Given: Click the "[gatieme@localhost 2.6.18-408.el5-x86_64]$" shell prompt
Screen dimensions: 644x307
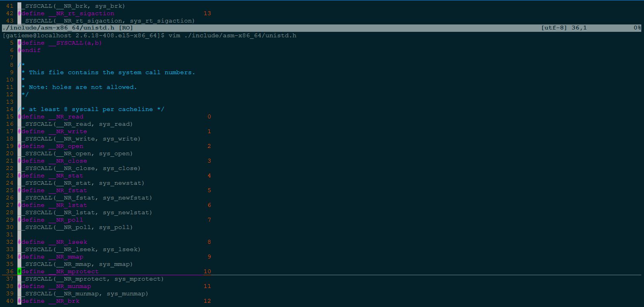Looking at the screenshot, I should pyautogui.click(x=83, y=35).
